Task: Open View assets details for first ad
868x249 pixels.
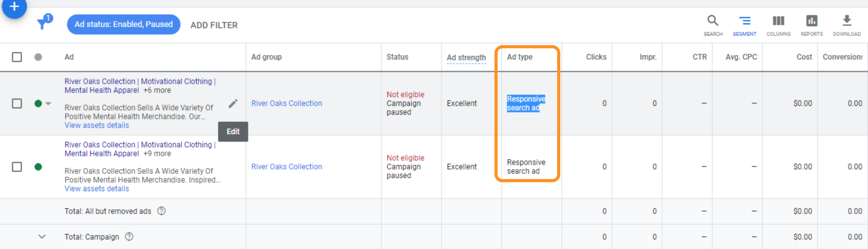Action: [97, 125]
